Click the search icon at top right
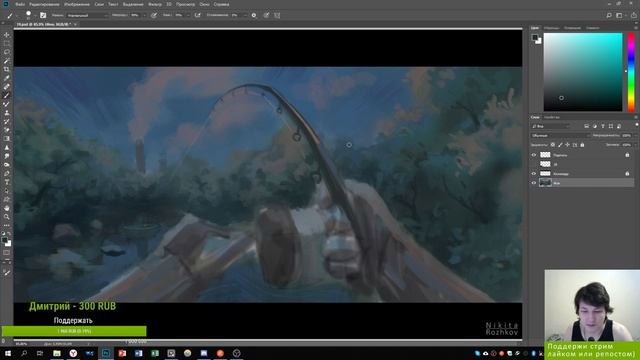Image resolution: width=640 pixels, height=360 pixels. pos(609,15)
